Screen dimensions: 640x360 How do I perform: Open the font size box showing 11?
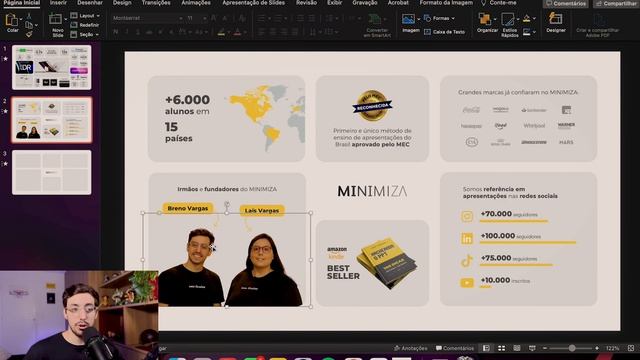pyautogui.click(x=196, y=18)
